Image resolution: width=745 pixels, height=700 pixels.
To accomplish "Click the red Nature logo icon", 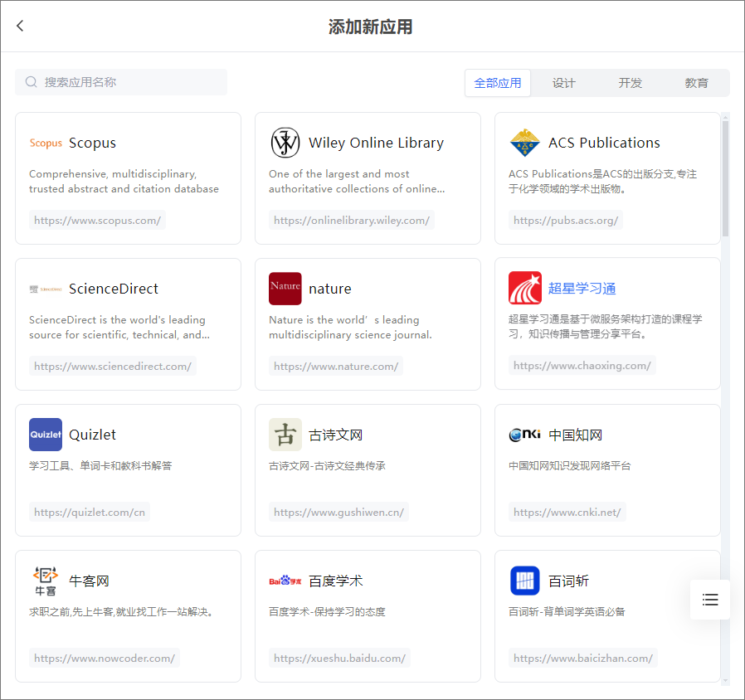I will tap(285, 289).
